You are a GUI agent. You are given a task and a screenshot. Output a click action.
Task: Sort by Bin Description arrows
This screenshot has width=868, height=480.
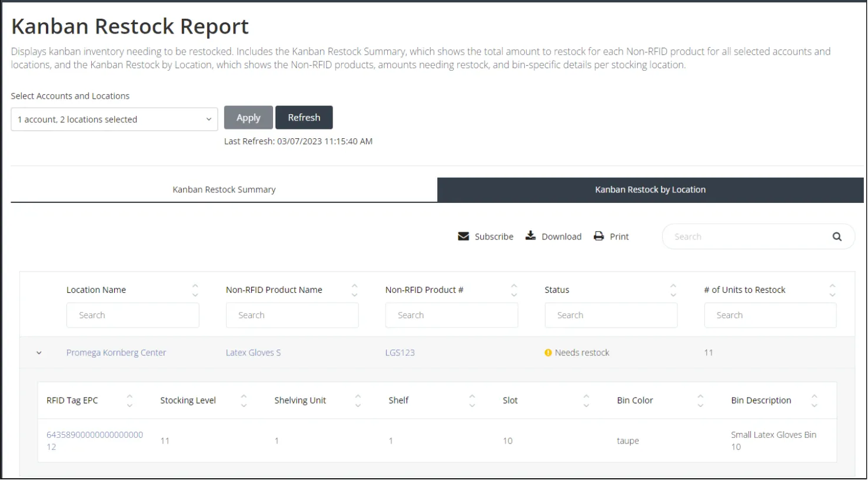(x=814, y=401)
